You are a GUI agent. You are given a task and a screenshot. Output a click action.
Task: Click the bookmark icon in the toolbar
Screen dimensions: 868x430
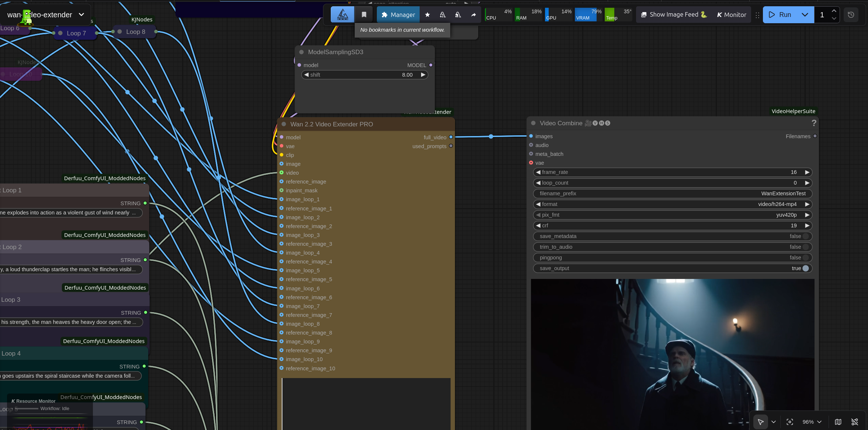click(364, 15)
